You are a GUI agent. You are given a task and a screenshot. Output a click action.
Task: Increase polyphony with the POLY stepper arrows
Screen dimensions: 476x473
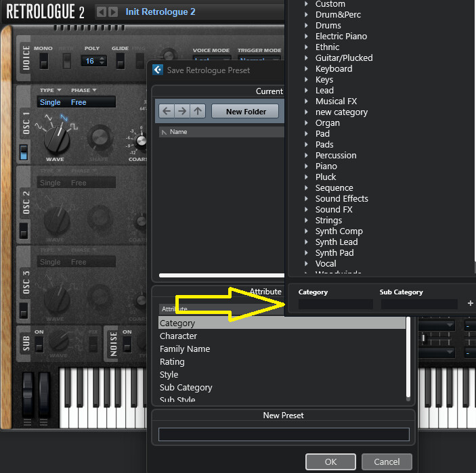pyautogui.click(x=102, y=59)
